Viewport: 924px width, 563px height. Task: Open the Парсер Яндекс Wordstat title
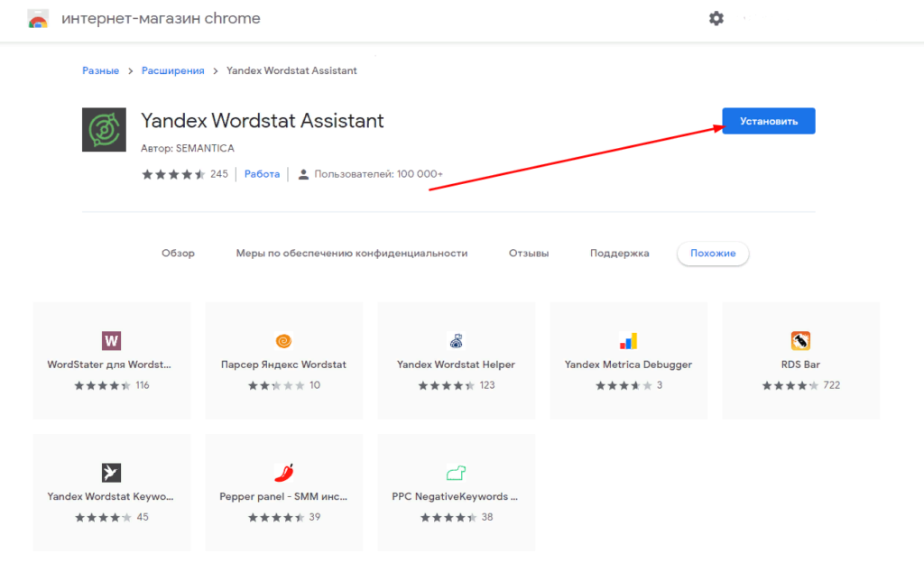point(283,365)
